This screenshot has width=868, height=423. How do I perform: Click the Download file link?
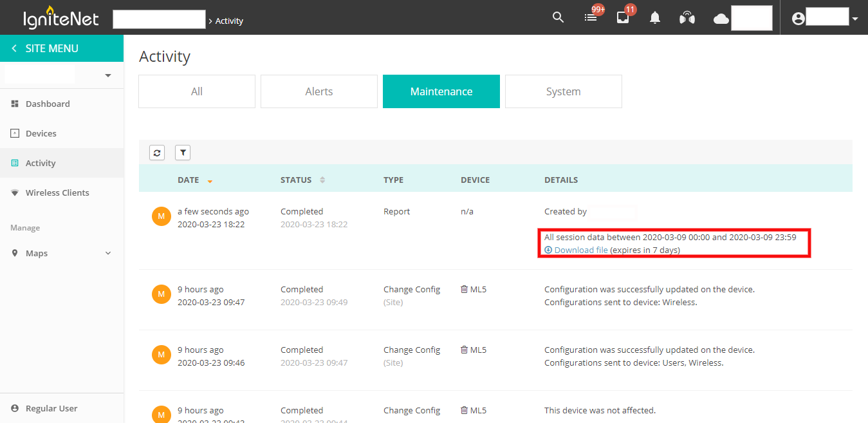tap(581, 250)
